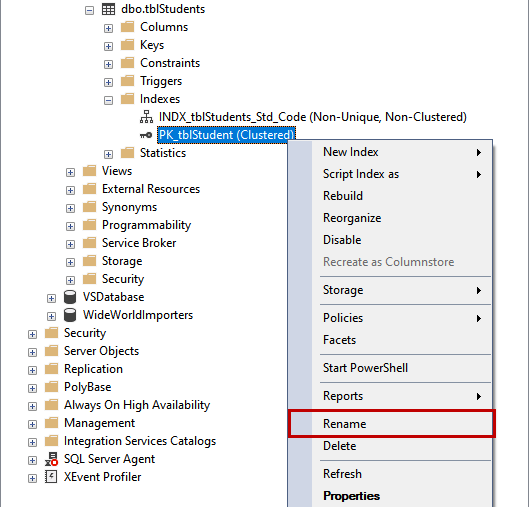
Task: Choose Rename from the context menu
Action: tap(391, 424)
